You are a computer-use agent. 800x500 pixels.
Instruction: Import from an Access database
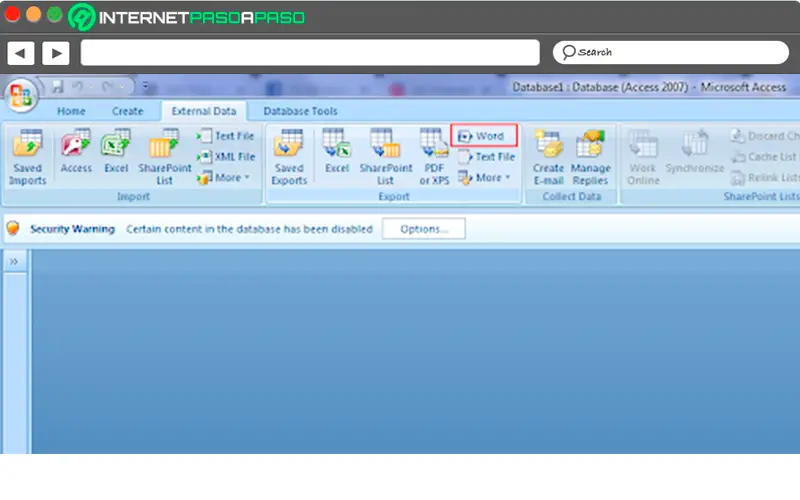[x=76, y=151]
